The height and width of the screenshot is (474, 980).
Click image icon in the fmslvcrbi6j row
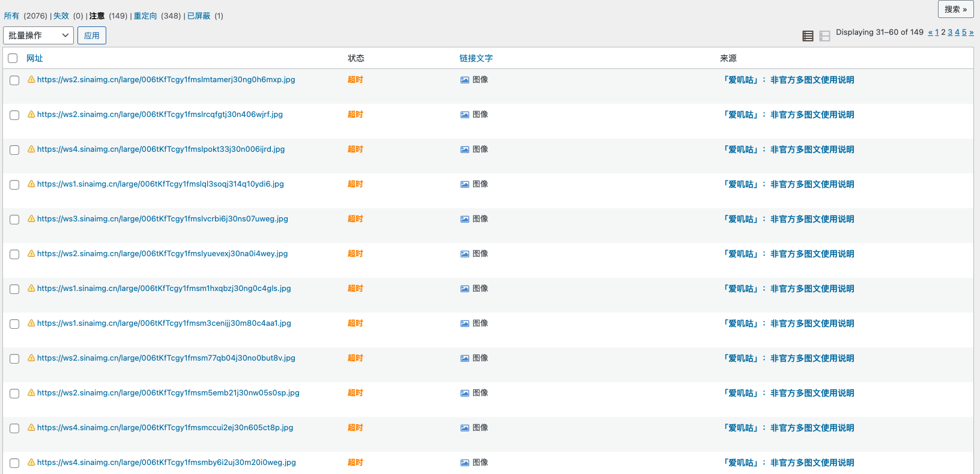(x=464, y=219)
